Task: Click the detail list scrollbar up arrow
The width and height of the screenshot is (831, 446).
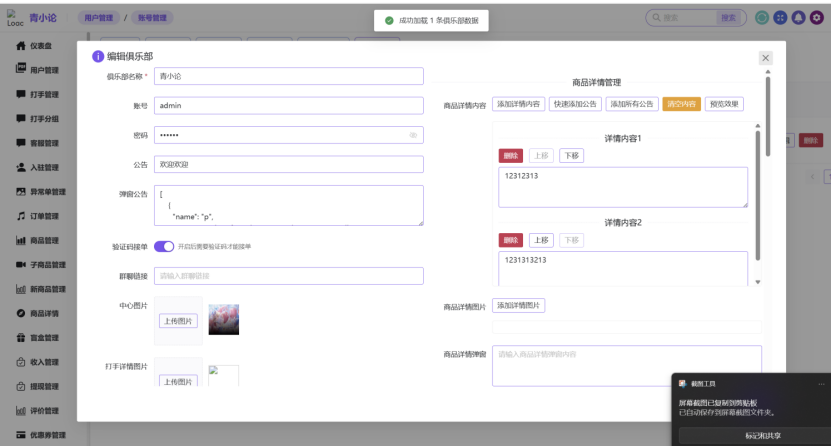Action: tap(758, 126)
